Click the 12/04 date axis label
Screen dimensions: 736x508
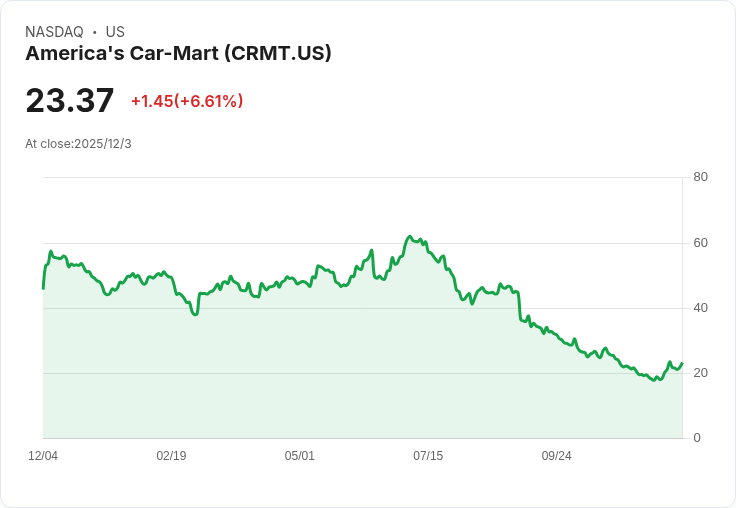click(43, 456)
